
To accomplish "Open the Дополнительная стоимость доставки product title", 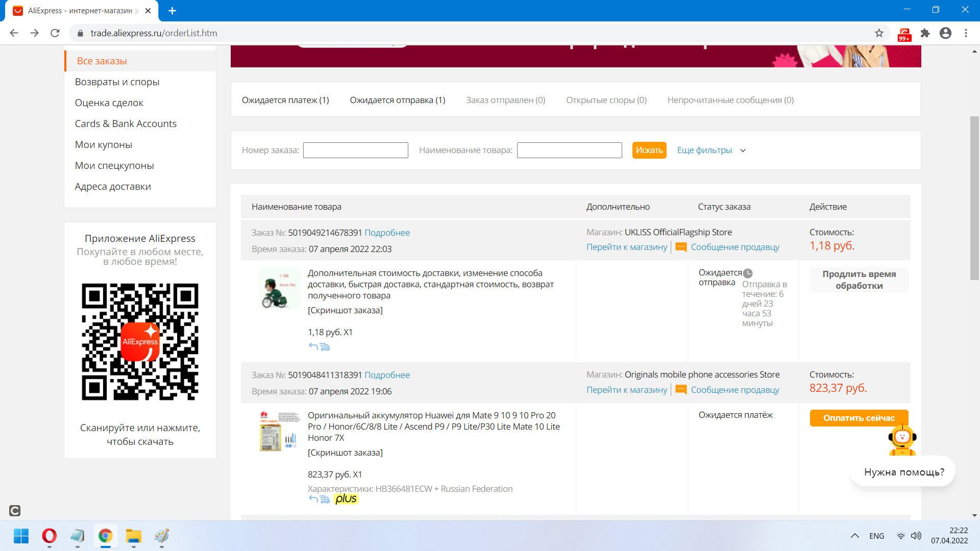I will coord(431,284).
